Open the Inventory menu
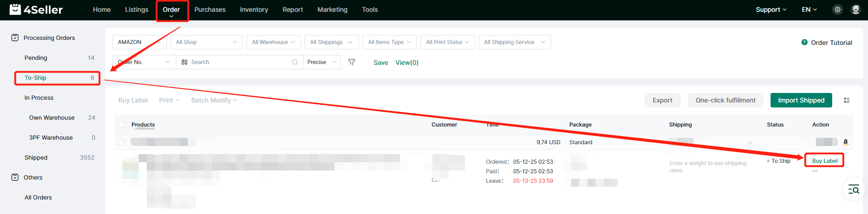 [254, 10]
